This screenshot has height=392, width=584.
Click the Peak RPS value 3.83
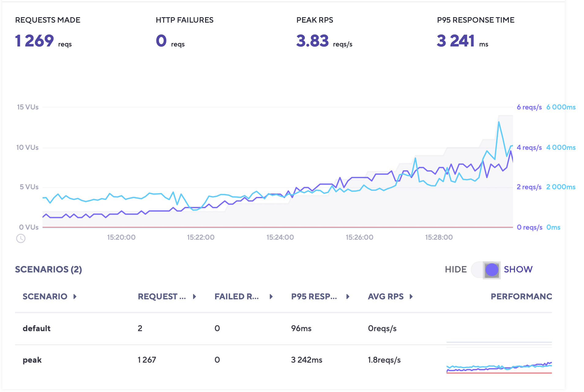click(312, 41)
